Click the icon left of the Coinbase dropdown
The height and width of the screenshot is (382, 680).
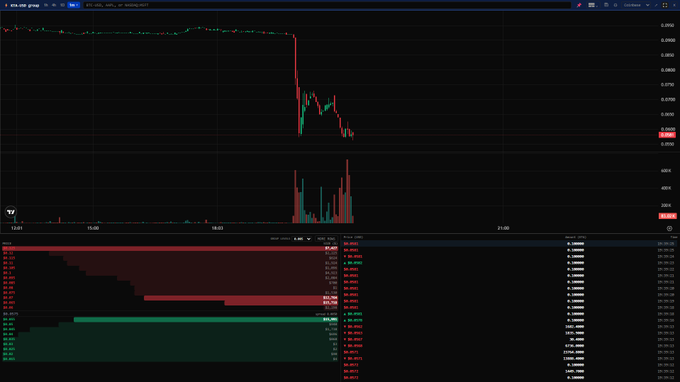pyautogui.click(x=615, y=5)
